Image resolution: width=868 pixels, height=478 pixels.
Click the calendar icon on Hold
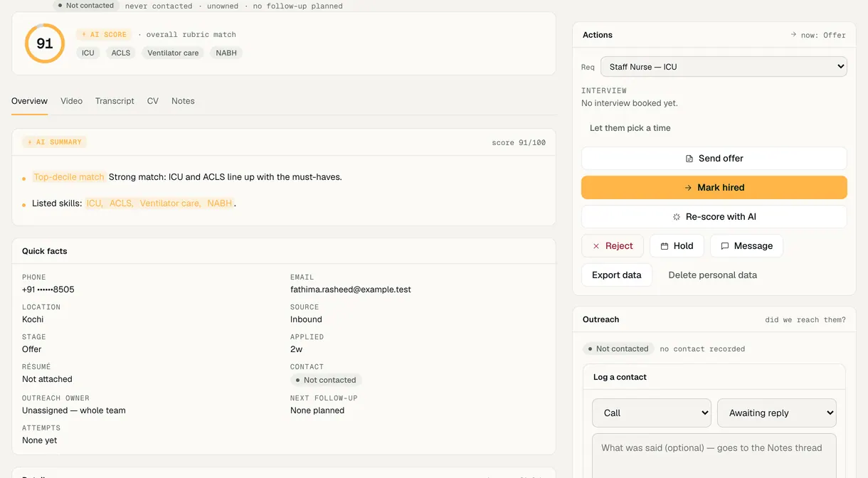coord(665,246)
